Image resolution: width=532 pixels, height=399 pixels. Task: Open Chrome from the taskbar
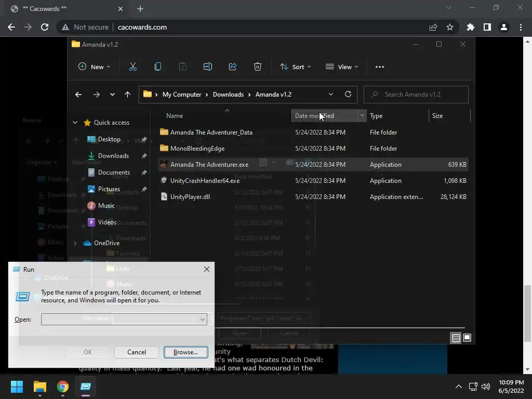pos(63,387)
